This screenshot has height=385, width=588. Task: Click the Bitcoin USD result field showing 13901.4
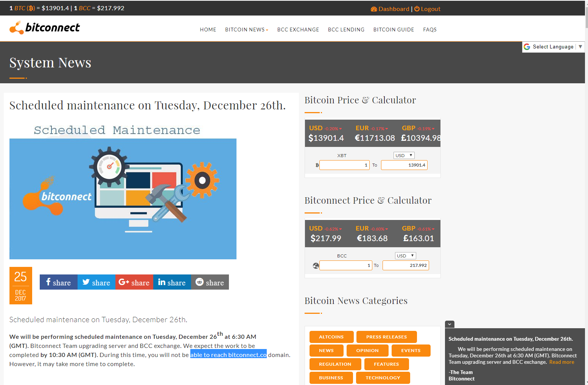pos(404,165)
